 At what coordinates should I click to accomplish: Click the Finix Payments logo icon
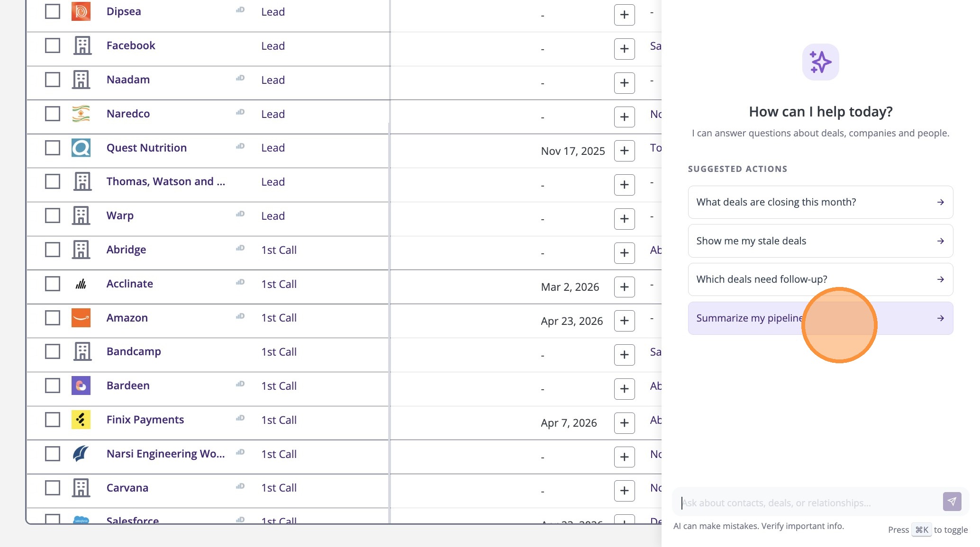(x=81, y=420)
